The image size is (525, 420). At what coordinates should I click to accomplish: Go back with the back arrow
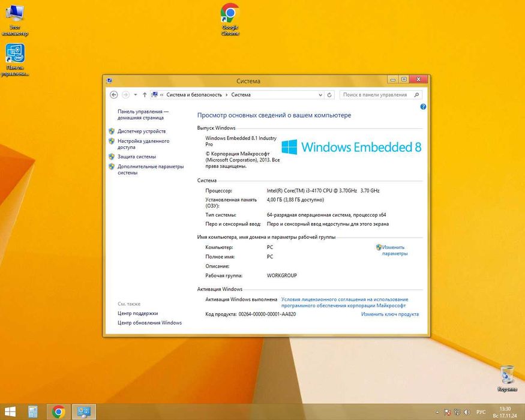click(x=114, y=95)
